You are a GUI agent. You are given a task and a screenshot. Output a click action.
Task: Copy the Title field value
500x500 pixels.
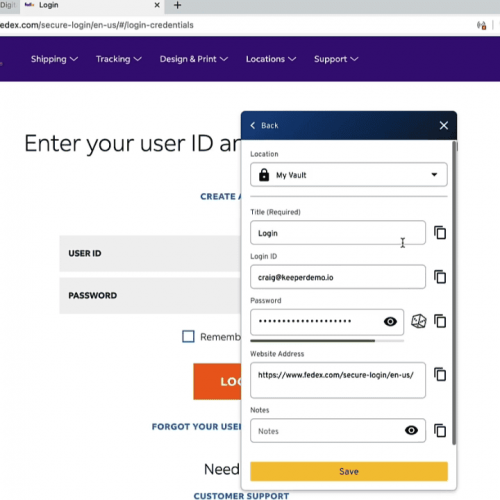[440, 233]
